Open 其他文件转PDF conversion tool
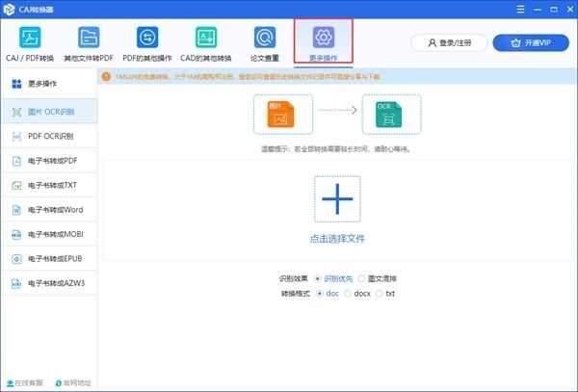 tap(90, 38)
